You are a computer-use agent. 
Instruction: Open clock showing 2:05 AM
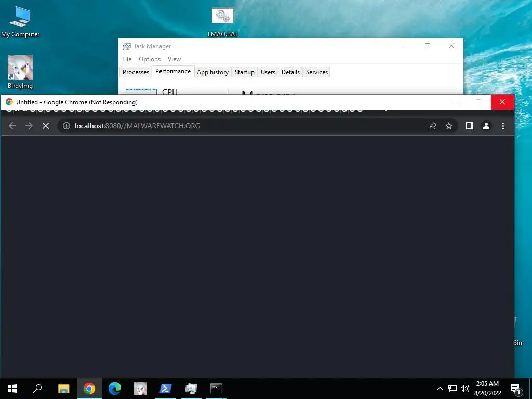[x=487, y=389]
